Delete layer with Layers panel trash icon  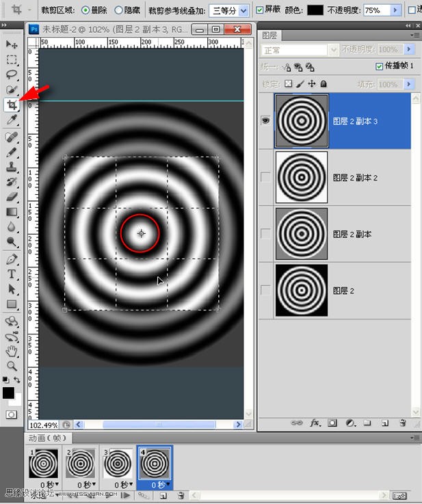point(402,423)
